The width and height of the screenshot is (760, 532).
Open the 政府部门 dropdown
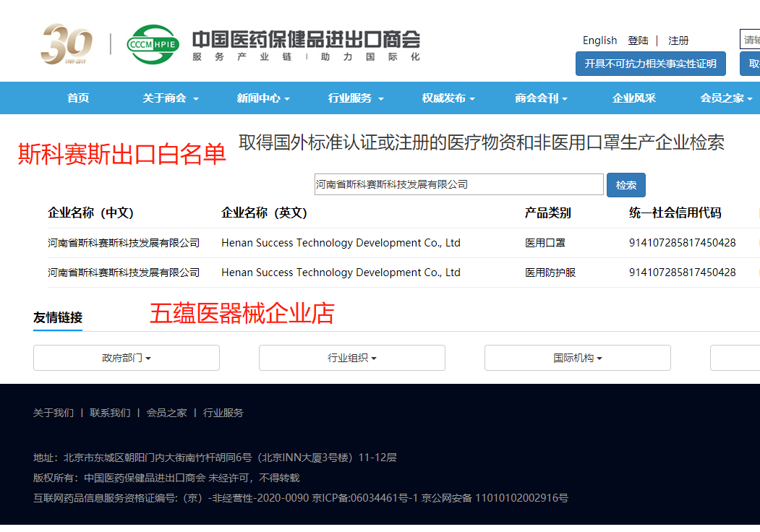(127, 358)
